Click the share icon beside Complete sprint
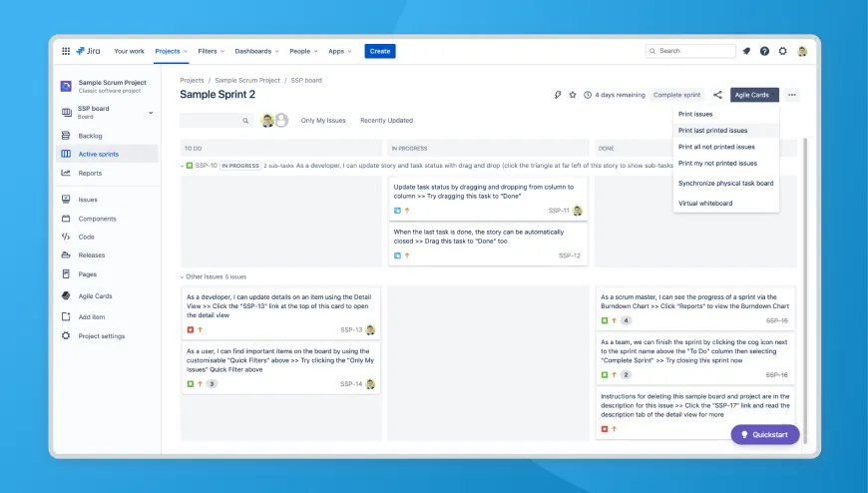Screen dimensions: 868x493 (x=717, y=95)
